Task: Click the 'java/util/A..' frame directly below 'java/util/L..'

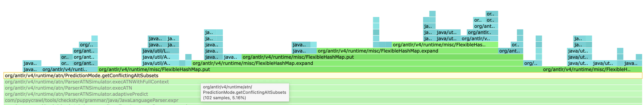Action: [160, 57]
